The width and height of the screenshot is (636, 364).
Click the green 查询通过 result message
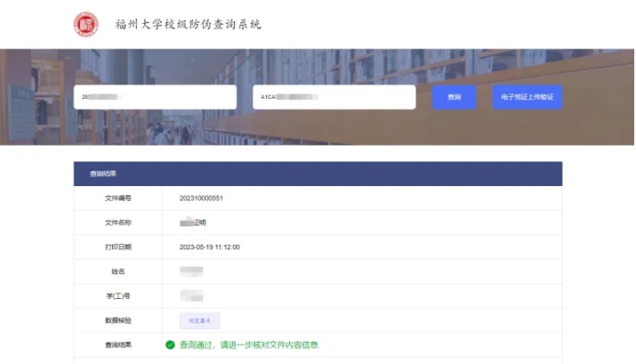pyautogui.click(x=249, y=345)
